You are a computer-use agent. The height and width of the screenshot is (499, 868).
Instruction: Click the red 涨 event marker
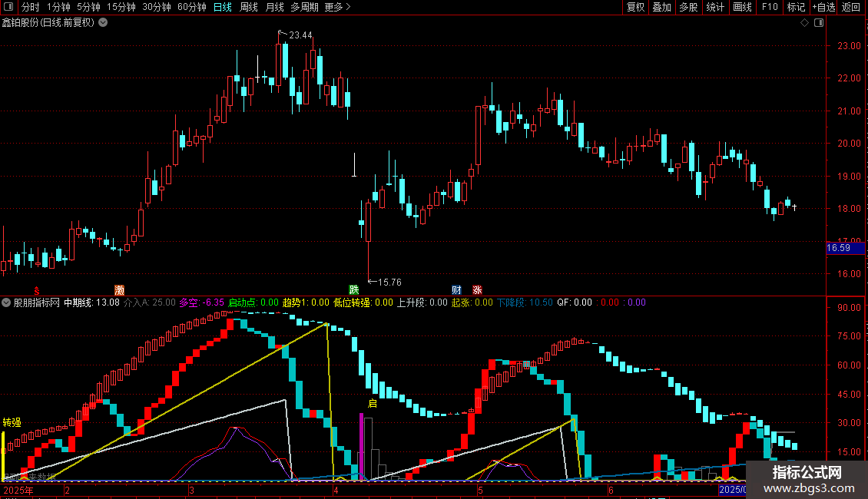(477, 290)
